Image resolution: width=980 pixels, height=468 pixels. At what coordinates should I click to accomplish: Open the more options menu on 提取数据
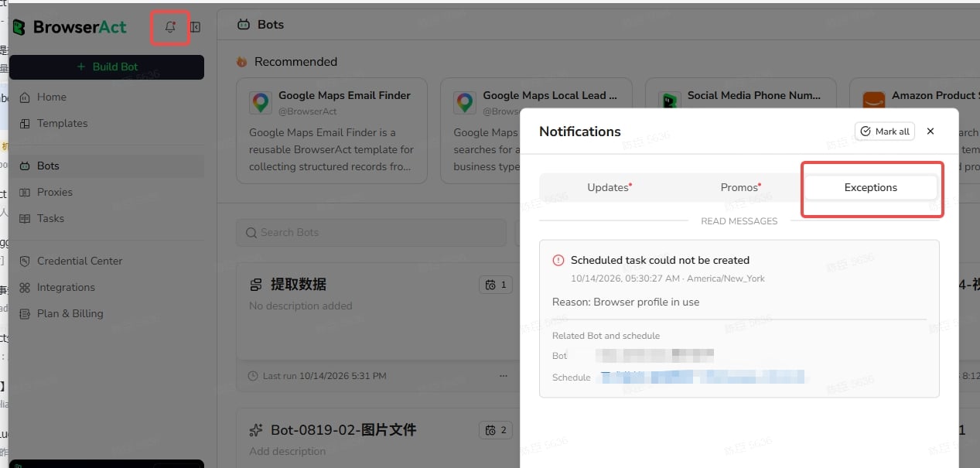point(504,376)
